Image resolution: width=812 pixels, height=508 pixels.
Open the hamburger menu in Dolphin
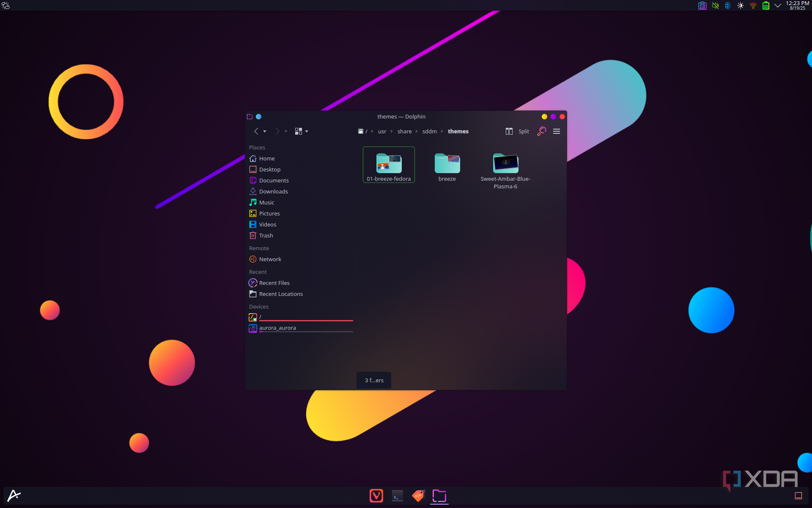557,131
